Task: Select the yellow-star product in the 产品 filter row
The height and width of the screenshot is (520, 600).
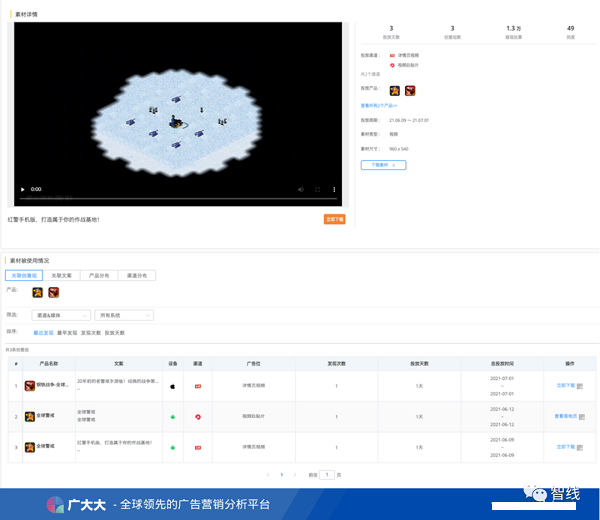Action: [x=38, y=292]
